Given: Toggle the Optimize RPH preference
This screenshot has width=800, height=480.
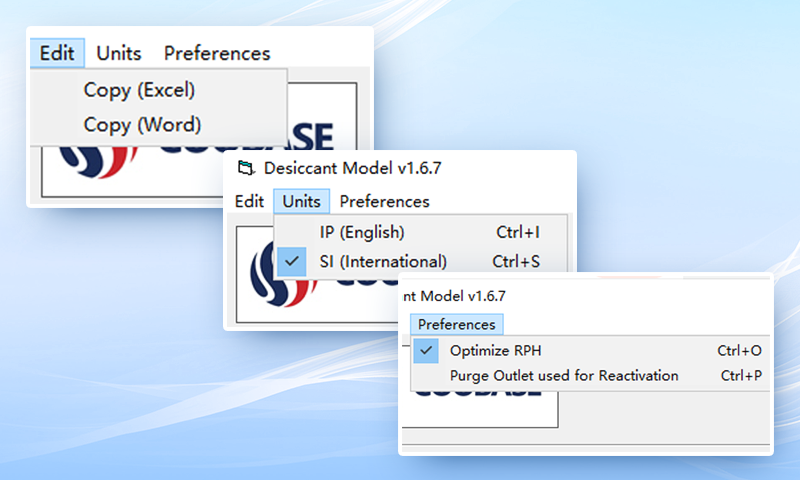Looking at the screenshot, I should tap(496, 350).
